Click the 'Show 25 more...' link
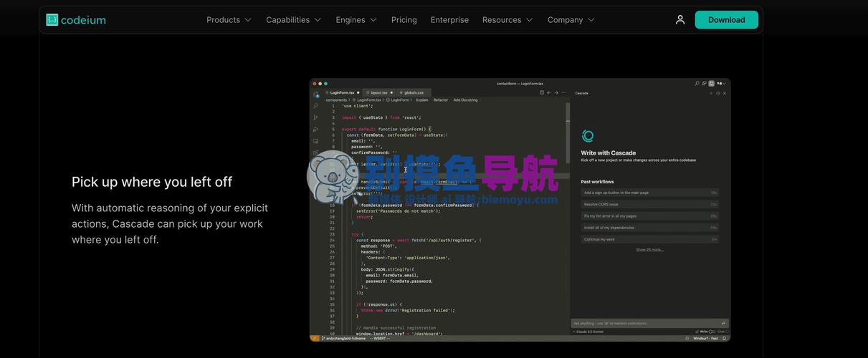Viewport: 868px width, 358px height. pyautogui.click(x=649, y=250)
